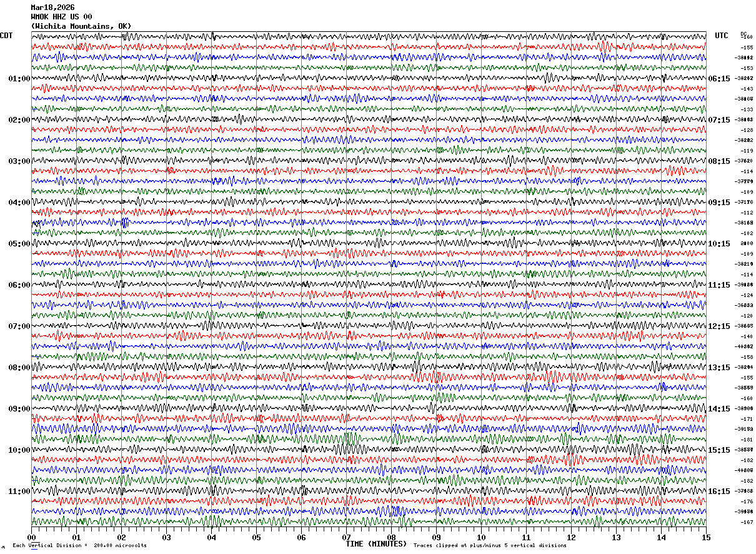
Task: Select minute tick label 11 on bottom axis
Action: coord(526,537)
